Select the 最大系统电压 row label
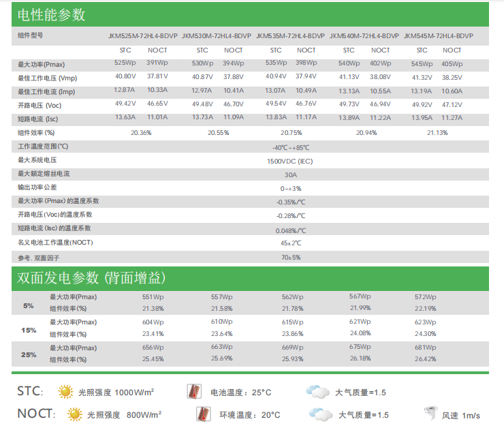 (x=37, y=160)
